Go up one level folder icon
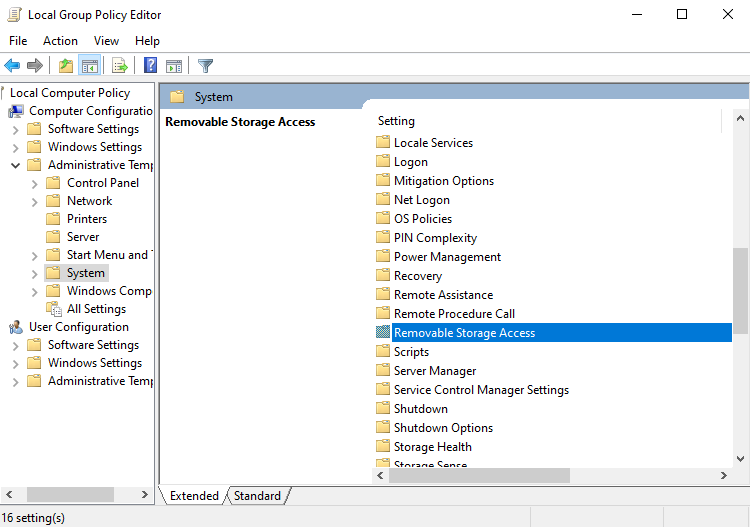The height and width of the screenshot is (527, 750). coord(66,66)
